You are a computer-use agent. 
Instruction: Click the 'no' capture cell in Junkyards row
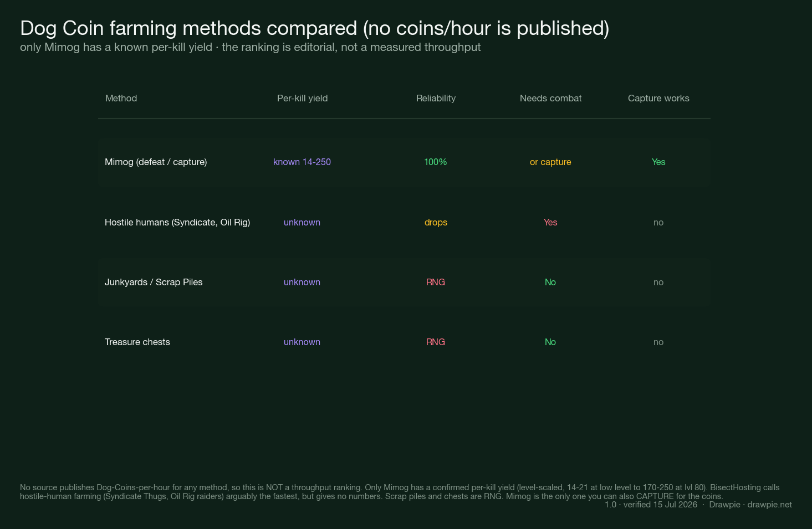click(658, 283)
